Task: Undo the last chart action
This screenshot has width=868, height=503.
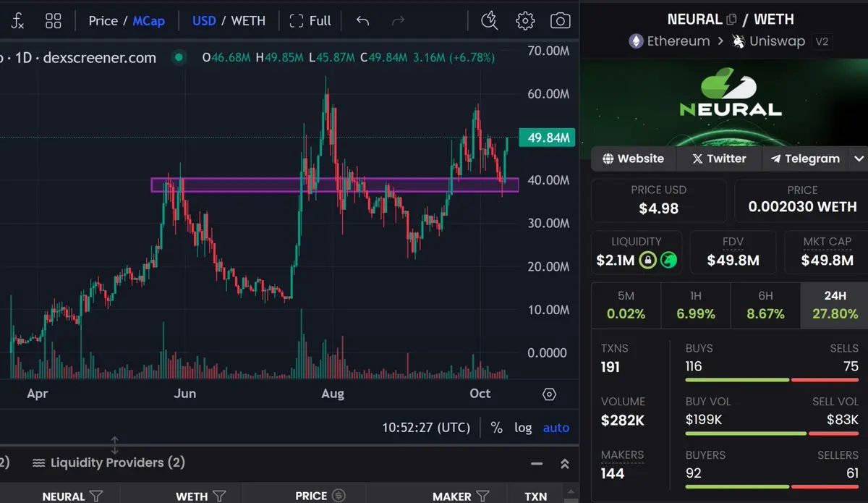Action: click(362, 21)
